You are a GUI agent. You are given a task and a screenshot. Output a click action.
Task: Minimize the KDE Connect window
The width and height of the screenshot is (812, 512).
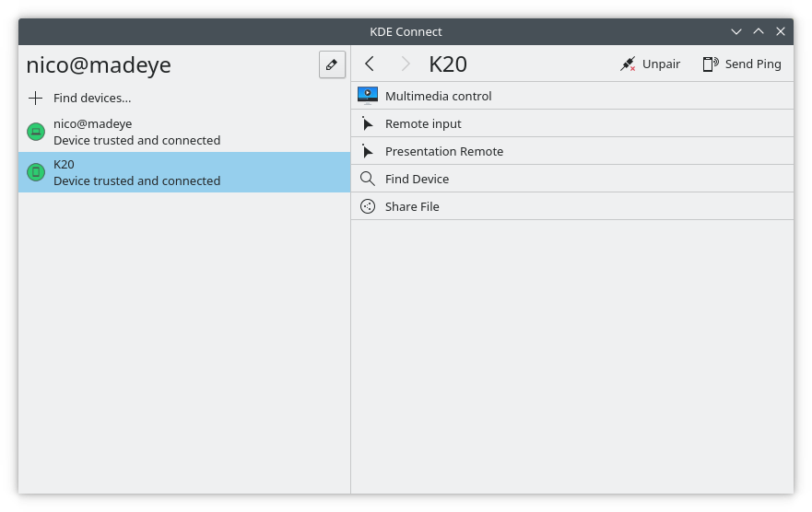click(736, 31)
